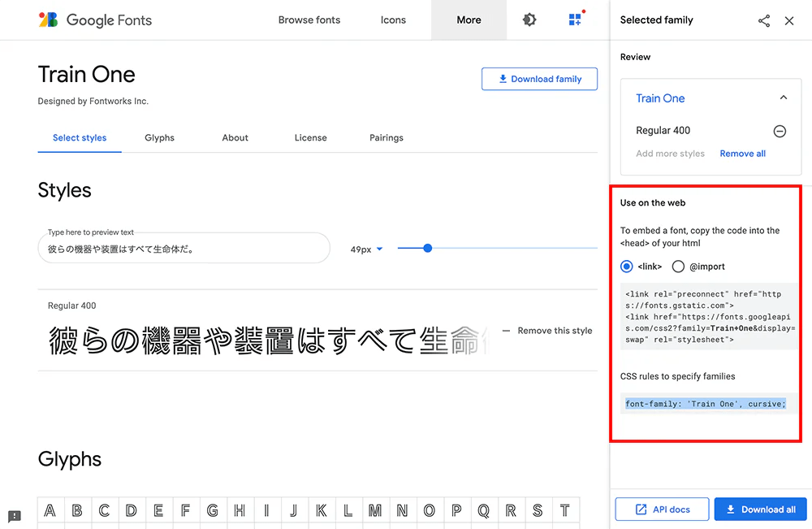Switch to the About tab

point(235,138)
